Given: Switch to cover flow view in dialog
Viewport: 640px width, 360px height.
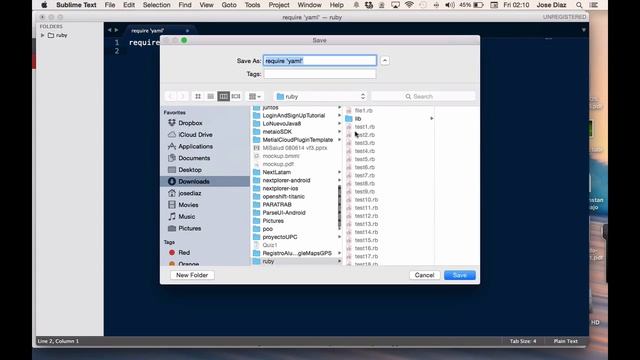Looking at the screenshot, I should 236,96.
